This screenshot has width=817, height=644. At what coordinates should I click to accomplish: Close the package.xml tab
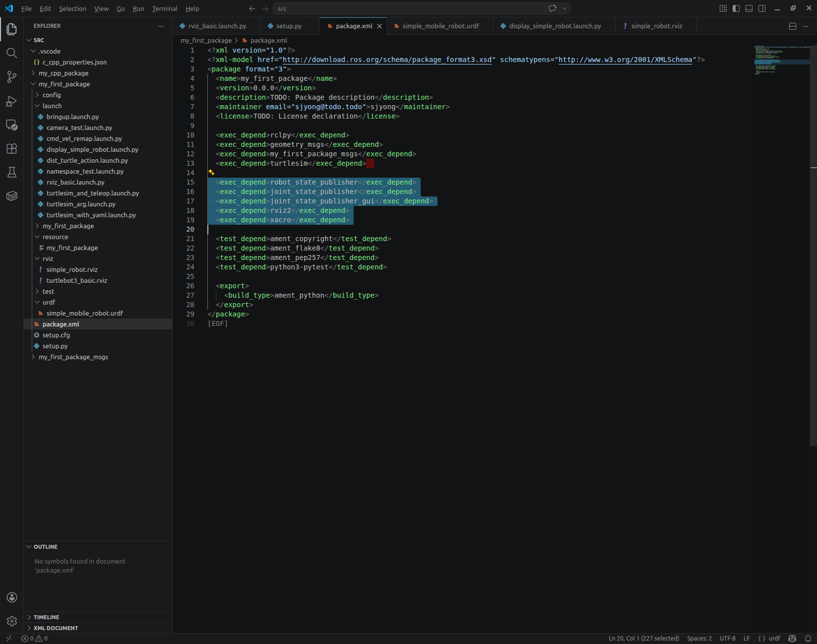[x=379, y=26]
